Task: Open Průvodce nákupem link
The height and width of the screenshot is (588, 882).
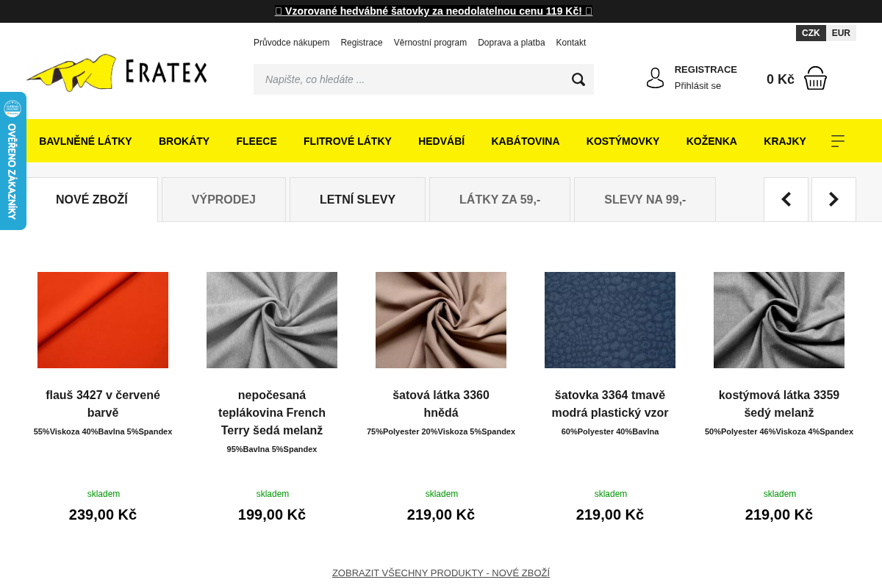Action: [x=291, y=43]
